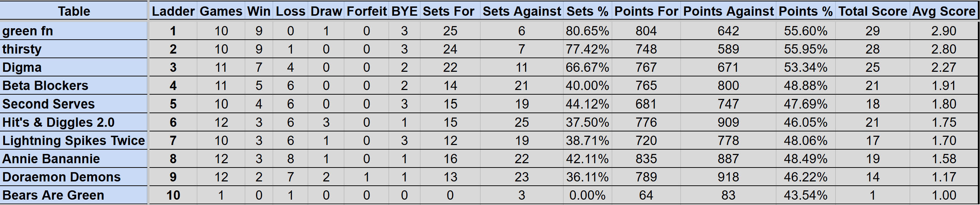The width and height of the screenshot is (980, 205).
Task: Select the Avg Score cell showing 2.27
Action: 944,67
